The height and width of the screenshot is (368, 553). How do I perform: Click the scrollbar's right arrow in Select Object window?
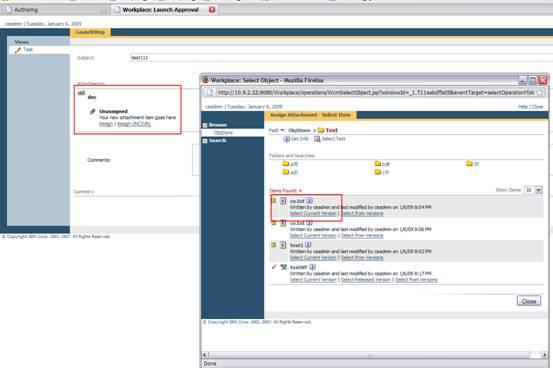tap(545, 355)
